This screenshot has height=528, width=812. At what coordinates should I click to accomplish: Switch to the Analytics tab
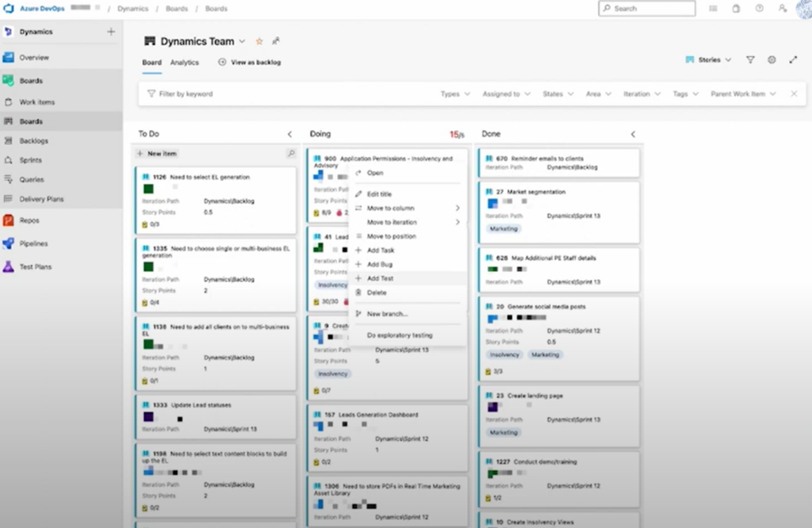tap(184, 62)
